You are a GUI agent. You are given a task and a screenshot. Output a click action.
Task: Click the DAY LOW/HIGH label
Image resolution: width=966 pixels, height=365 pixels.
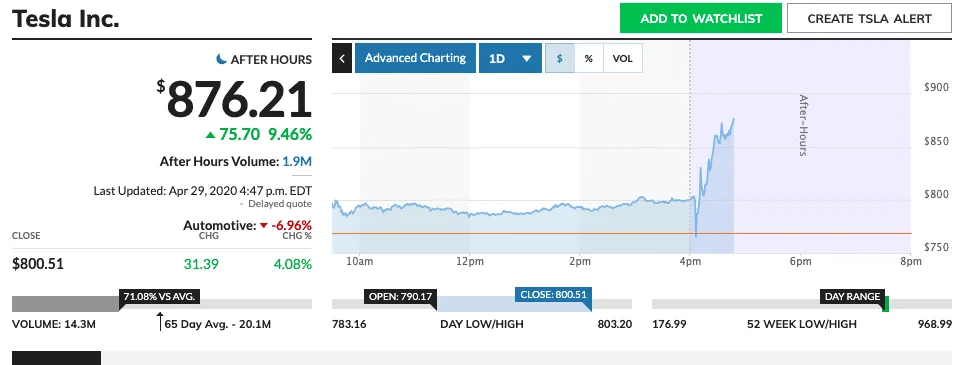482,324
